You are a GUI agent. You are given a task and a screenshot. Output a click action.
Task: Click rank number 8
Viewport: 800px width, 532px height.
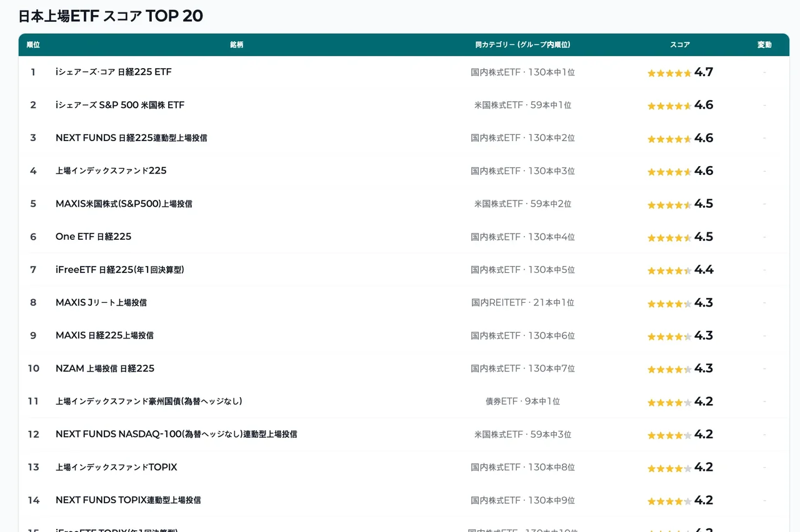click(x=33, y=303)
